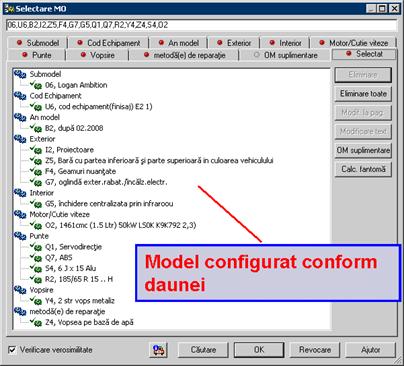Click the car icon button next to Căutare

coord(159,350)
